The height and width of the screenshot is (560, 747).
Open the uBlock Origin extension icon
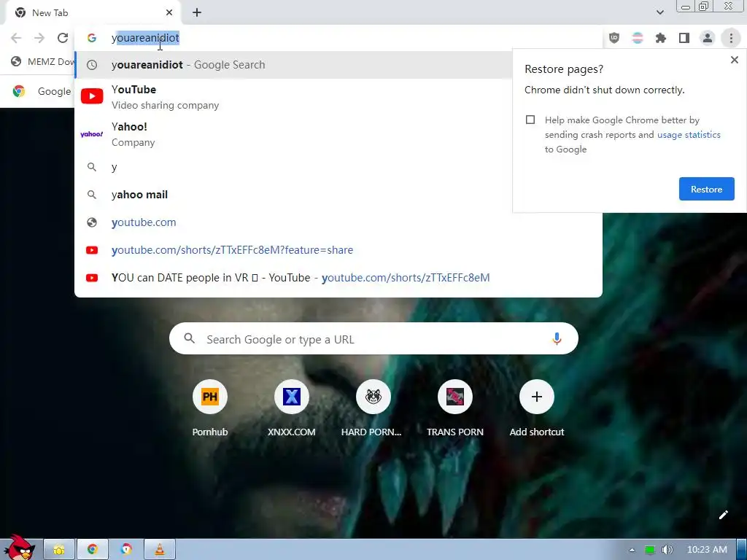[614, 38]
